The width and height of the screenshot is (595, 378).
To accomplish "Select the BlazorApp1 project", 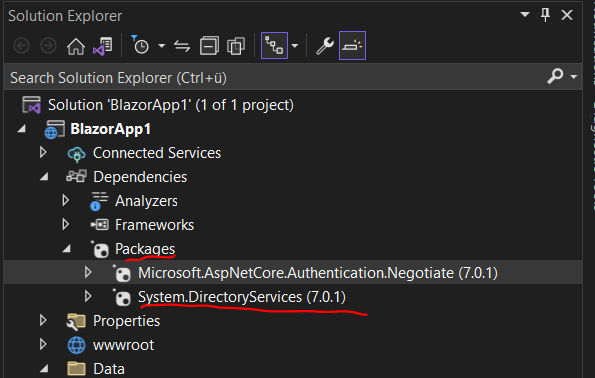I will pos(110,129).
